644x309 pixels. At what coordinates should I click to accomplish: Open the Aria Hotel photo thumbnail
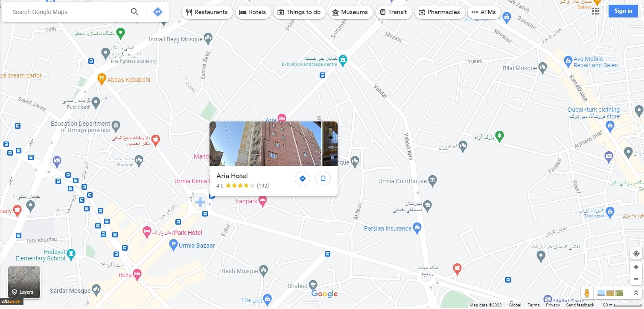point(265,144)
